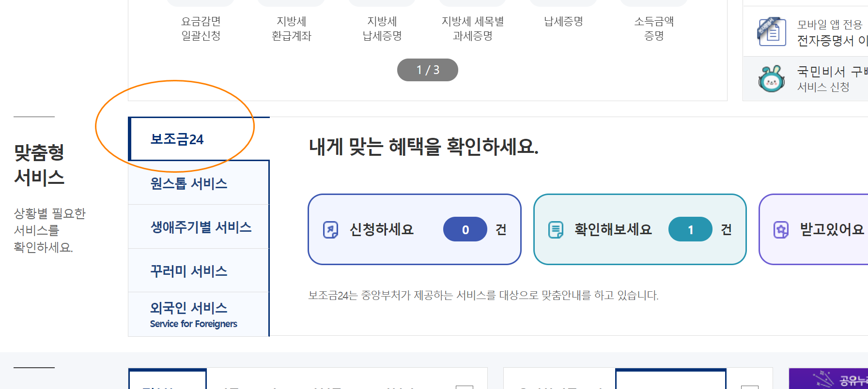This screenshot has width=868, height=389.
Task: Click the teal 1 count badge
Action: click(x=690, y=229)
